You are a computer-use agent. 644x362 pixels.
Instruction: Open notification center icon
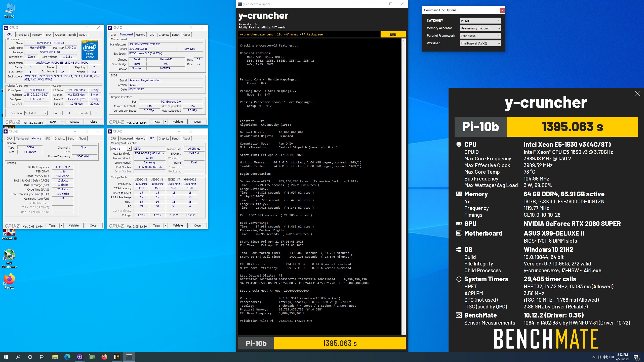tap(636, 357)
